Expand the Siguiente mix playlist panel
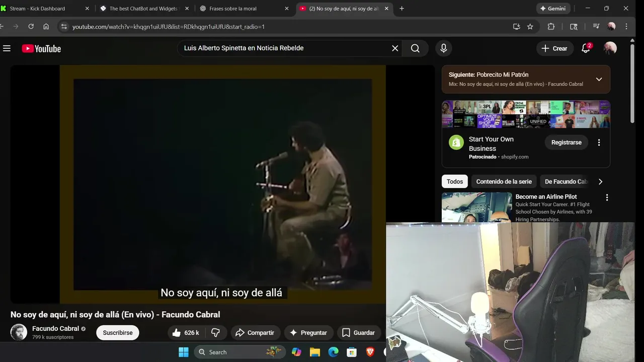The width and height of the screenshot is (644, 362). point(599,79)
